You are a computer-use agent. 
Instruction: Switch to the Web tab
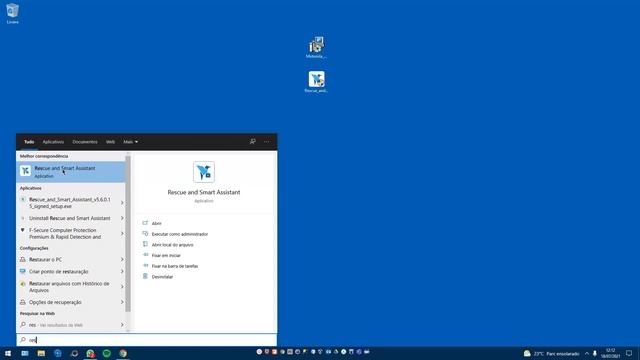(110, 142)
